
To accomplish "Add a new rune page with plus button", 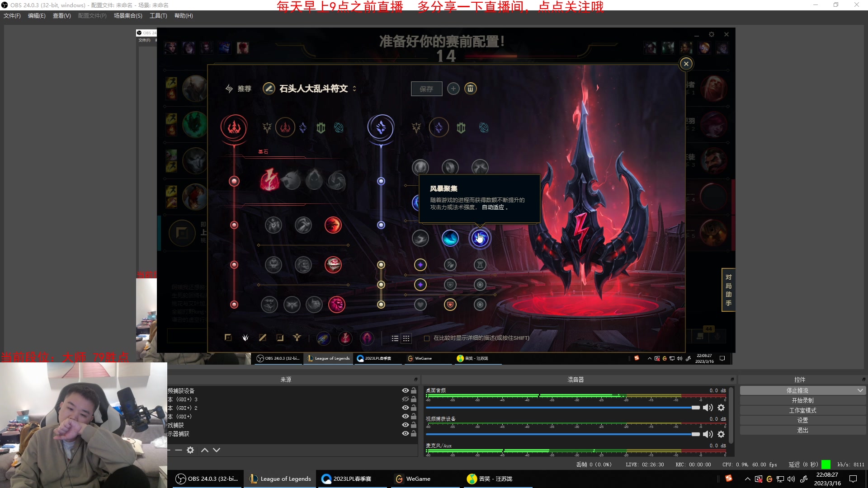I will pos(453,89).
